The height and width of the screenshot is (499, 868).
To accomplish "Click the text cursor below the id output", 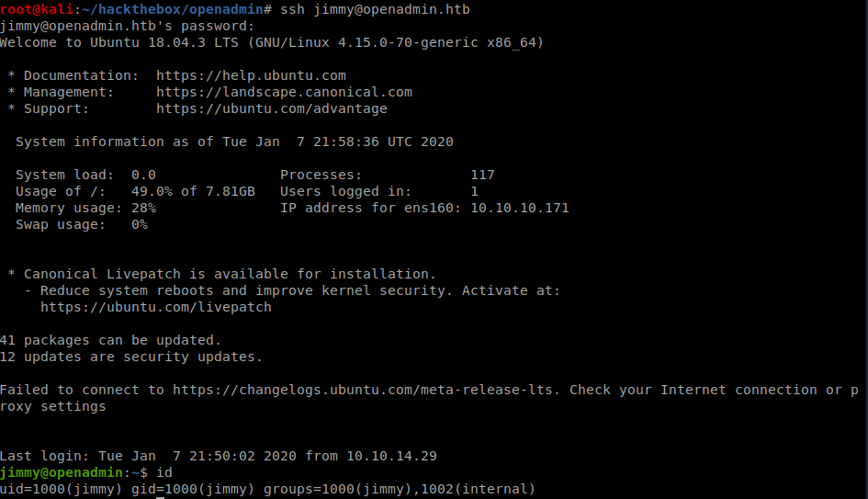I will [x=161, y=497].
